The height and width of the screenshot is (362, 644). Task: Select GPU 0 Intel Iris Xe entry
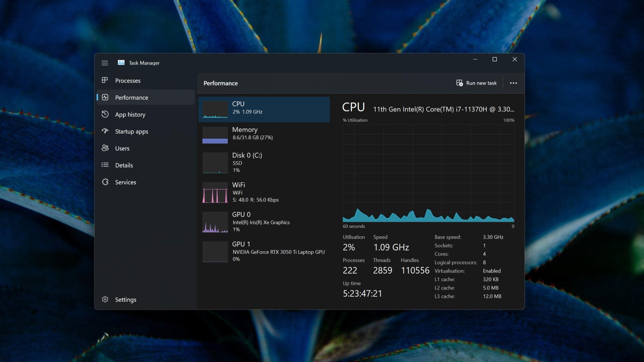click(x=264, y=222)
